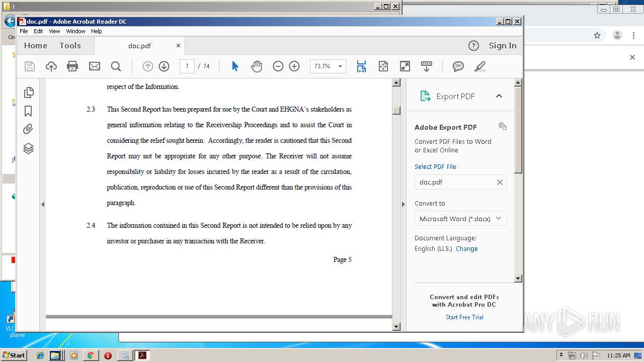Screen dimensions: 644x362
Task: Remove selected doc.pdf with X
Action: click(x=500, y=182)
